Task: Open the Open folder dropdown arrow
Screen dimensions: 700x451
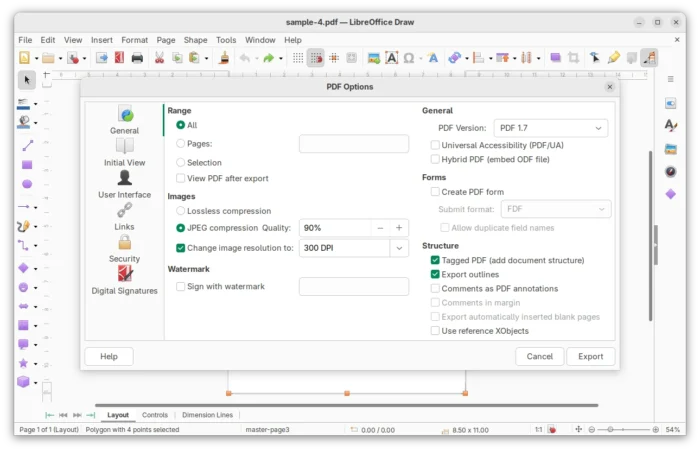Action: [x=60, y=58]
